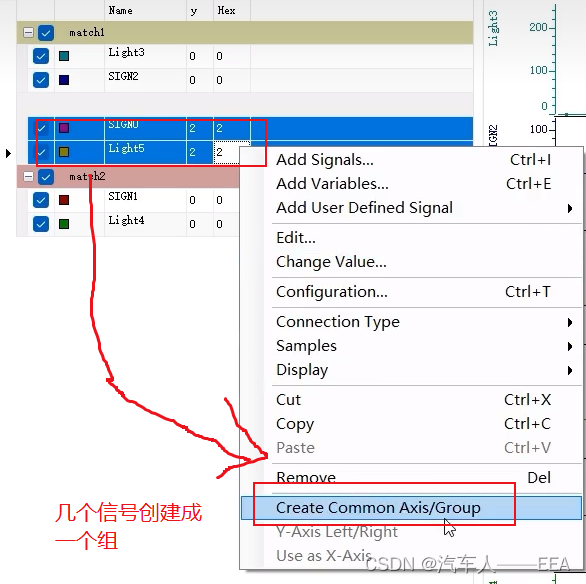Click the olive color square of Light5
The image size is (586, 584).
coord(64,152)
